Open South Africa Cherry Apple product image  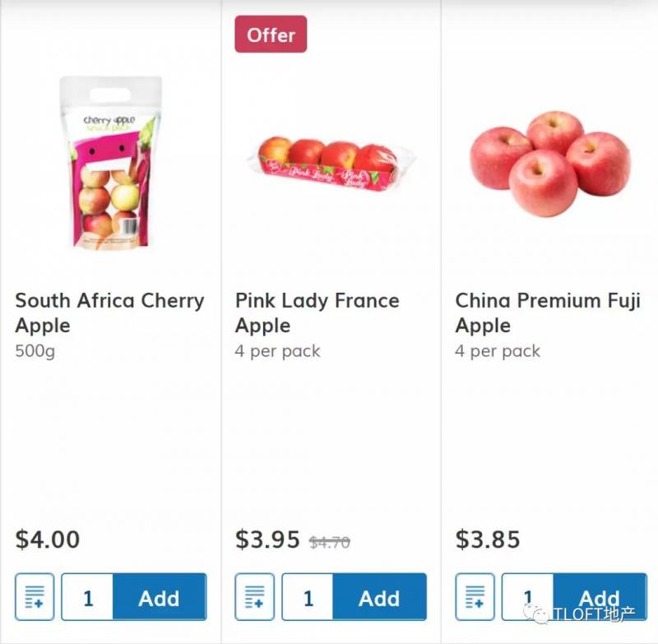click(110, 163)
